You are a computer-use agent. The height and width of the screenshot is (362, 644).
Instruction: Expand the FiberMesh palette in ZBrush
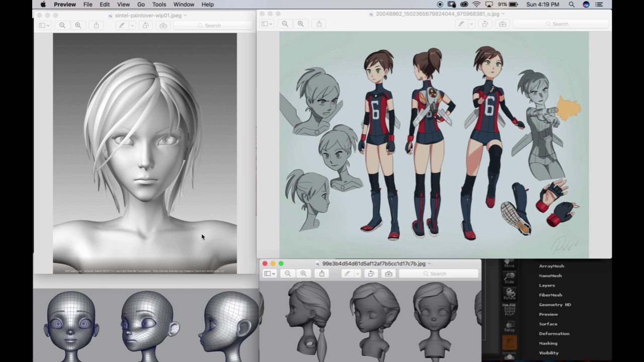click(550, 295)
